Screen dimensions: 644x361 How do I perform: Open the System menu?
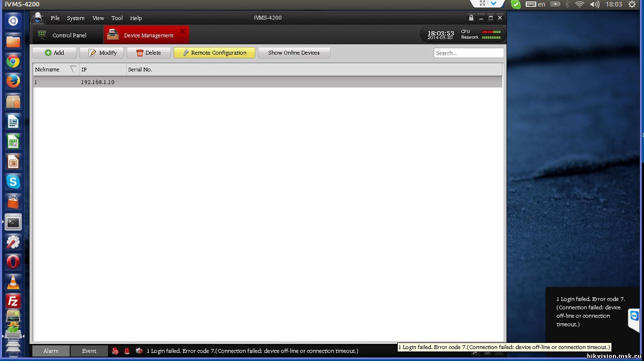(x=76, y=18)
